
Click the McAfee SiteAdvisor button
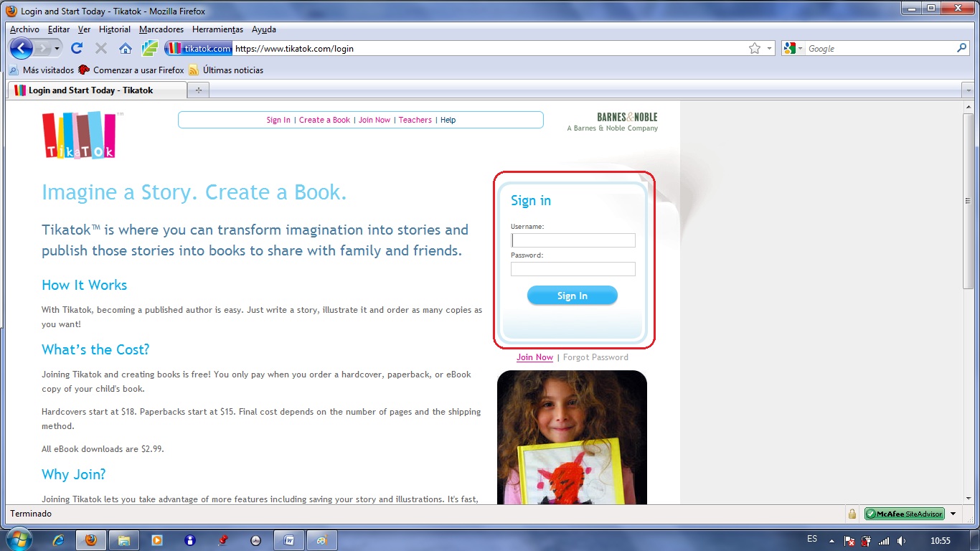click(x=905, y=514)
